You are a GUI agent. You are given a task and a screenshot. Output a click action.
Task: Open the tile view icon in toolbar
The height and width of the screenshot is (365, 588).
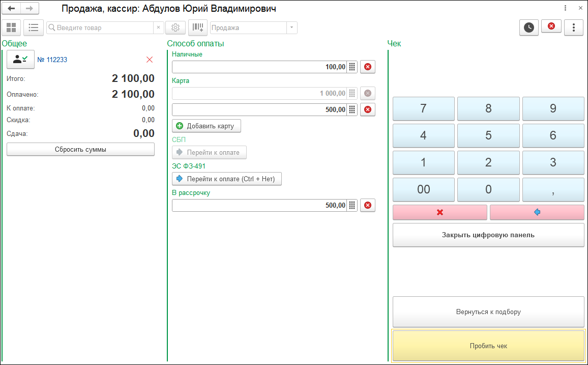pos(11,27)
